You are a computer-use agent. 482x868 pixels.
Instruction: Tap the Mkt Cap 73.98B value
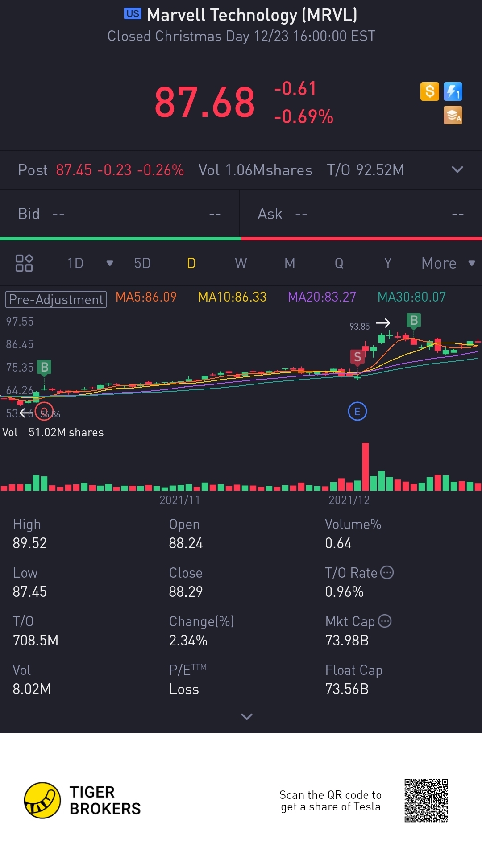point(347,640)
